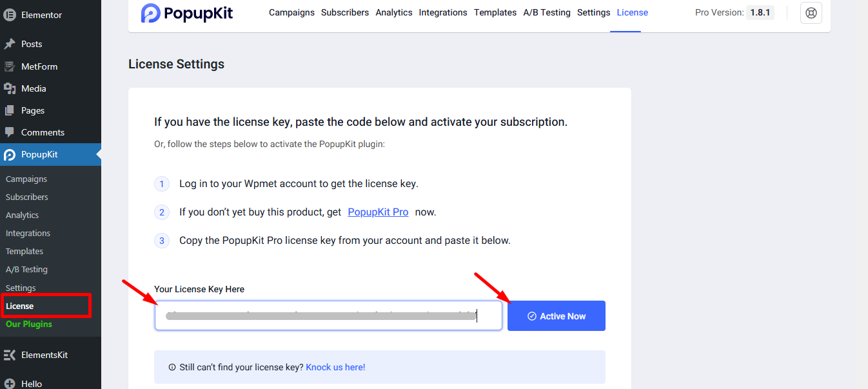Open the support icon at top right
Image resolution: width=868 pixels, height=389 pixels.
[811, 12]
